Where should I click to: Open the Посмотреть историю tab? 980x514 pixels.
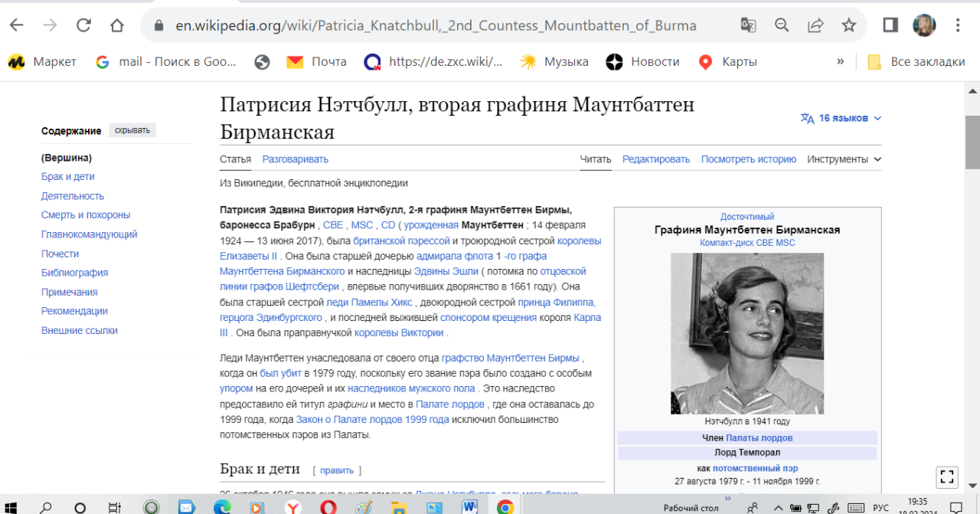pos(748,159)
